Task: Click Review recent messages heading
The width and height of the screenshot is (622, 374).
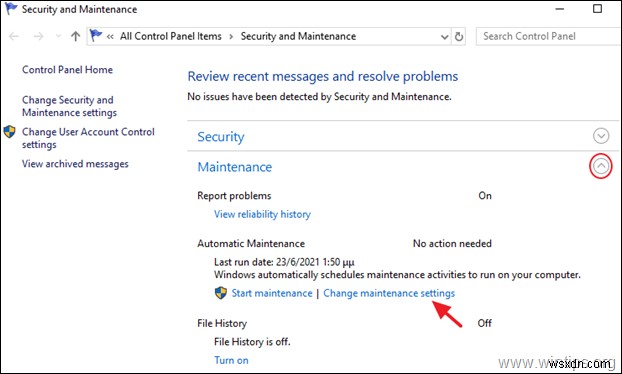Action: (x=323, y=76)
